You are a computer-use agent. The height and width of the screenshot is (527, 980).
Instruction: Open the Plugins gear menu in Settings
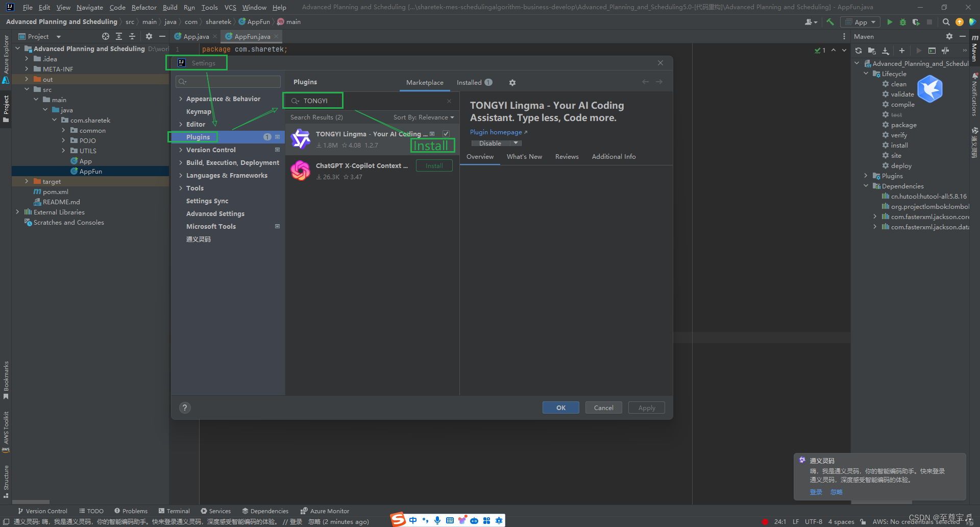pyautogui.click(x=512, y=83)
